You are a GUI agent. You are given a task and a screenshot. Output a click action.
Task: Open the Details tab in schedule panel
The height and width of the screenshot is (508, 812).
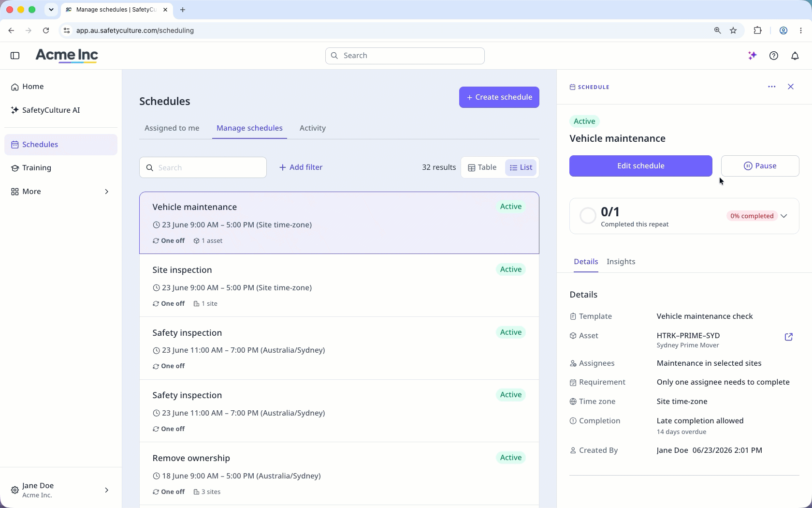(x=586, y=262)
